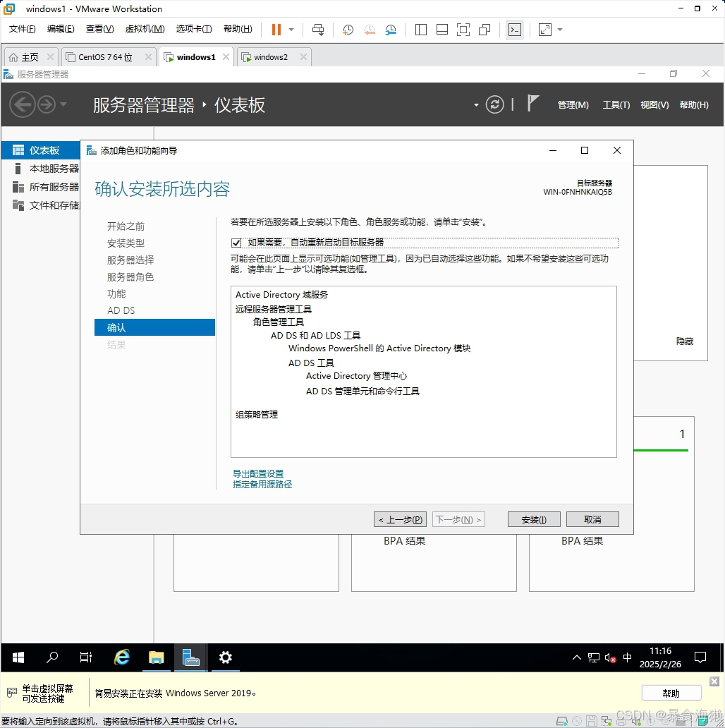Open File Explorer from the taskbar
The width and height of the screenshot is (725, 728).
pyautogui.click(x=157, y=657)
